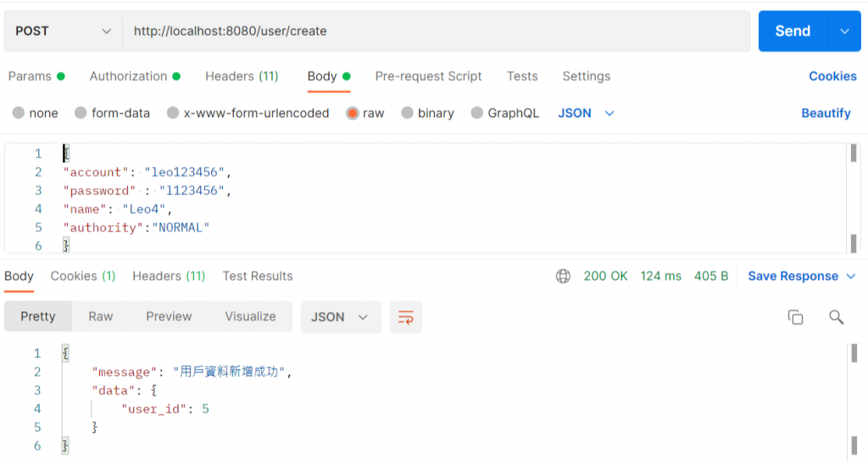This screenshot has height=464, width=868.
Task: Click the Send button
Action: (793, 31)
